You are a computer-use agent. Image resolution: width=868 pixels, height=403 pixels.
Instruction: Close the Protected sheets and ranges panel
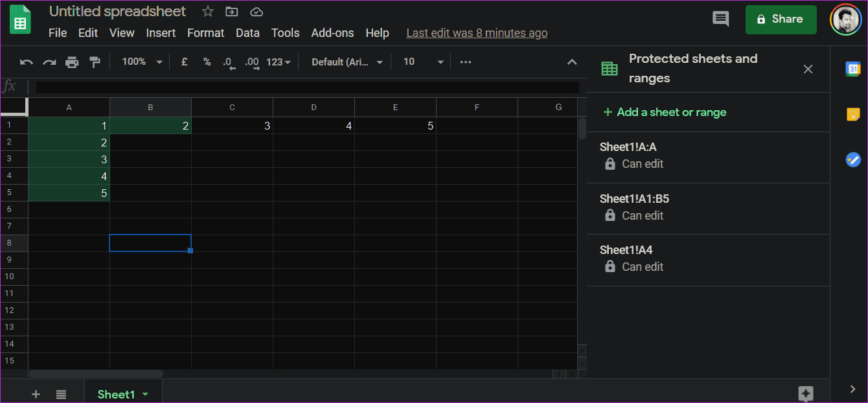click(808, 69)
